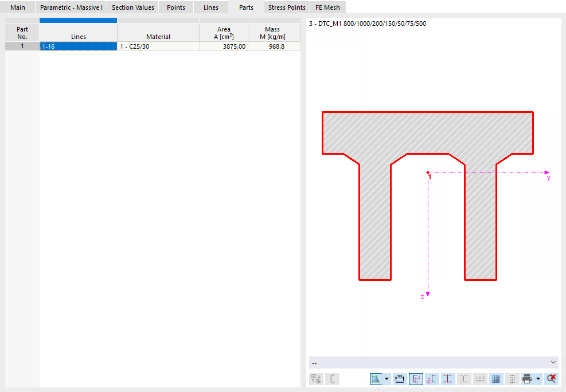
Task: Toggle the principal axes y-z icon
Action: 416,379
